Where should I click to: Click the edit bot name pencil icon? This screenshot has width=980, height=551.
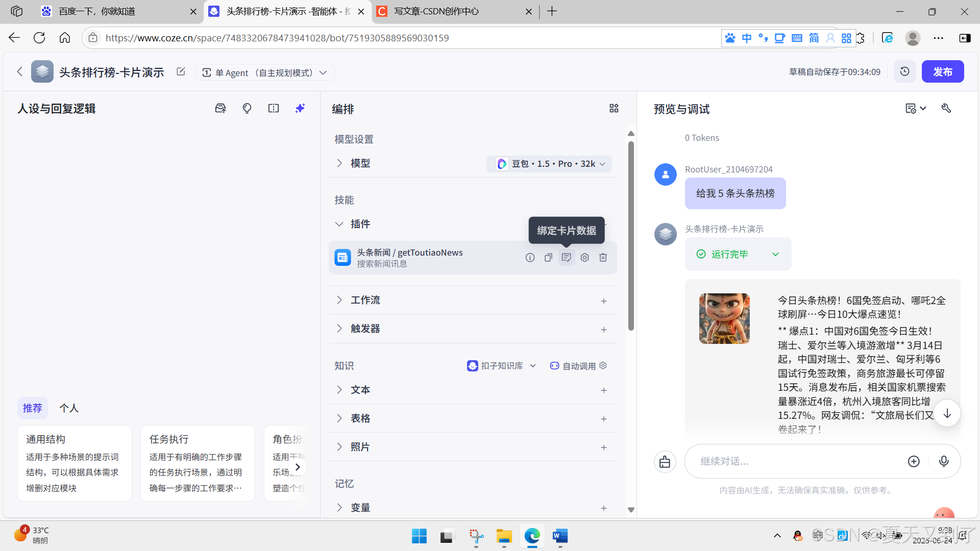tap(181, 71)
